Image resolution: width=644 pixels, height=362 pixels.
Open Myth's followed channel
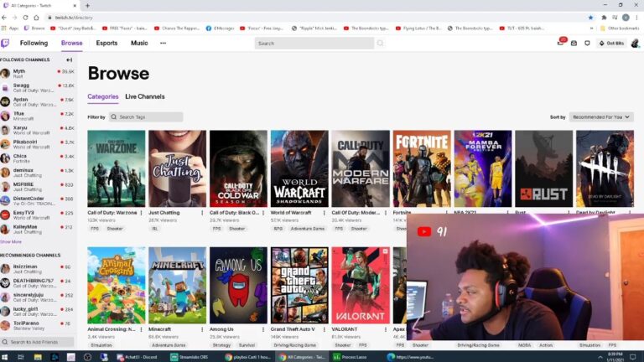pos(38,74)
